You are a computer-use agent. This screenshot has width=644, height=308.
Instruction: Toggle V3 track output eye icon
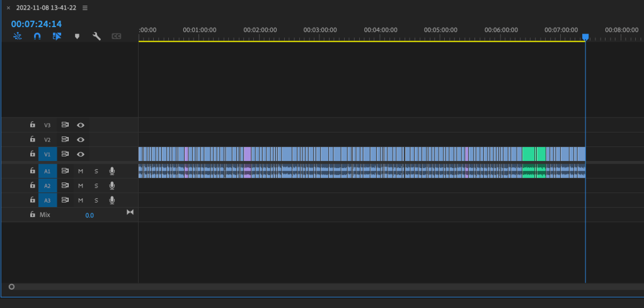[81, 125]
